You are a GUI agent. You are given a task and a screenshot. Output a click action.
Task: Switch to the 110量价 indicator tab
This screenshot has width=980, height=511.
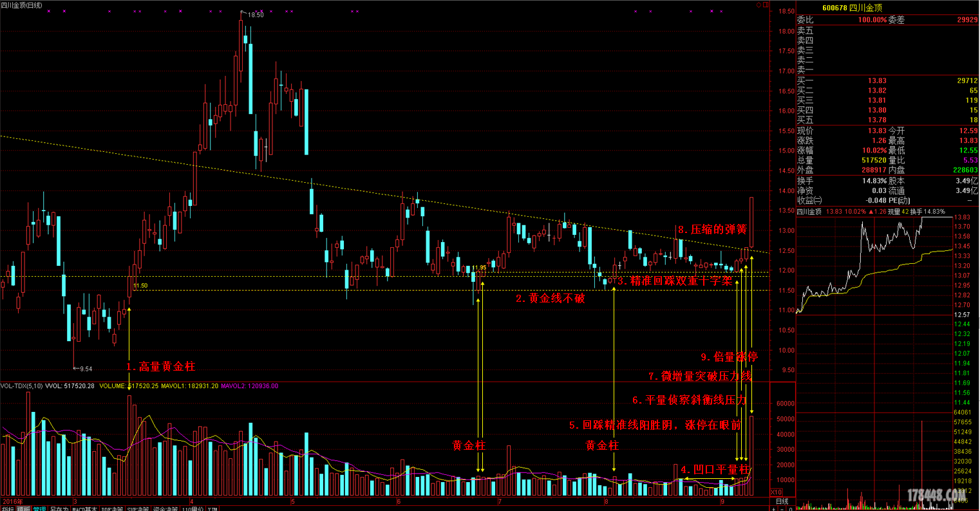[x=193, y=508]
